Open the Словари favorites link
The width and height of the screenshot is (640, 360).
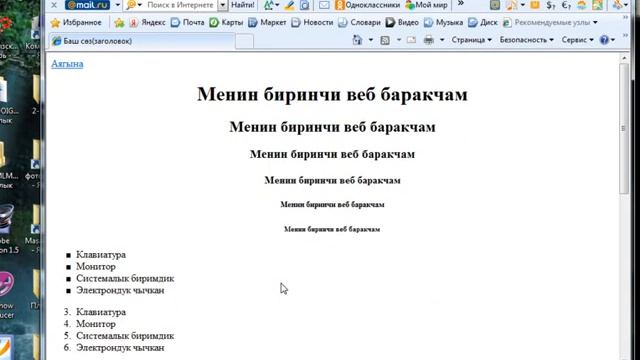(360, 22)
